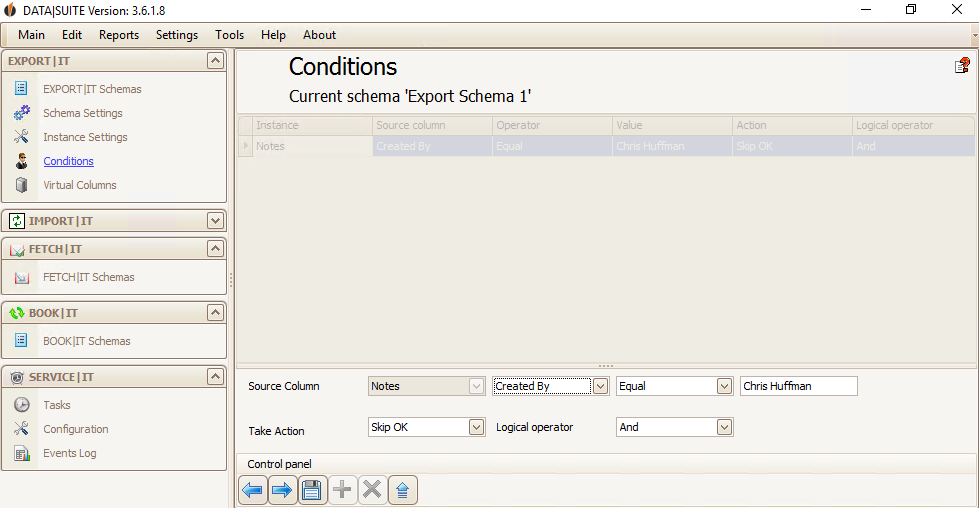Collapse the BOOK|IT panel
The width and height of the screenshot is (979, 508).
click(x=215, y=313)
